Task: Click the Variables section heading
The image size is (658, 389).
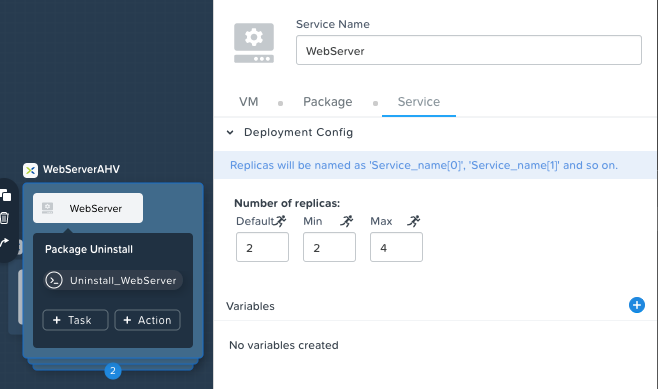Action: point(251,306)
